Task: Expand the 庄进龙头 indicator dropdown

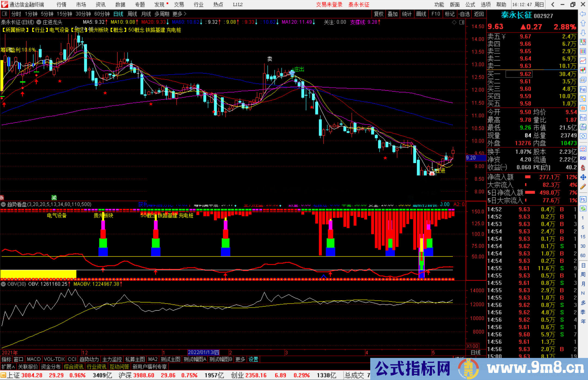Action: pyautogui.click(x=39, y=22)
